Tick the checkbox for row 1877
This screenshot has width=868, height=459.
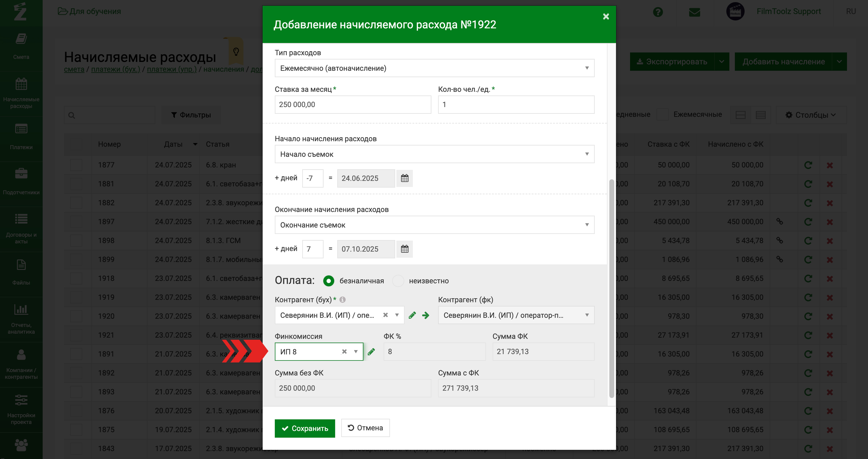coord(76,165)
